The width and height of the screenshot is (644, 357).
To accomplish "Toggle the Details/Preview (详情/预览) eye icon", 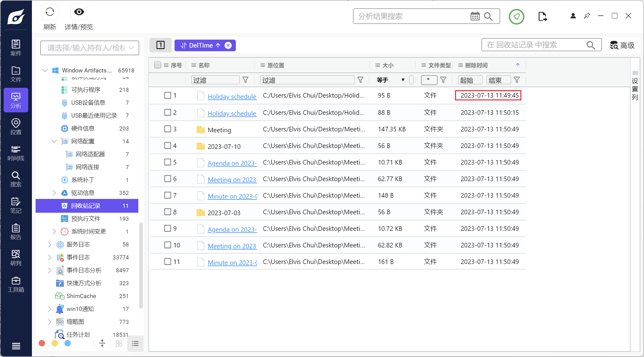I will pyautogui.click(x=79, y=12).
